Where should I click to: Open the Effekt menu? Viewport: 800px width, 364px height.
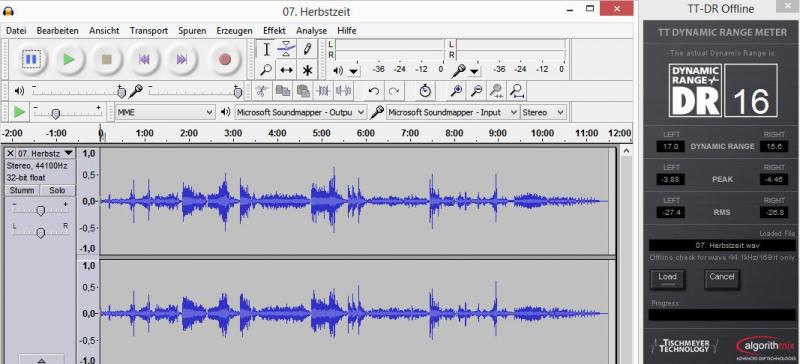tap(274, 31)
